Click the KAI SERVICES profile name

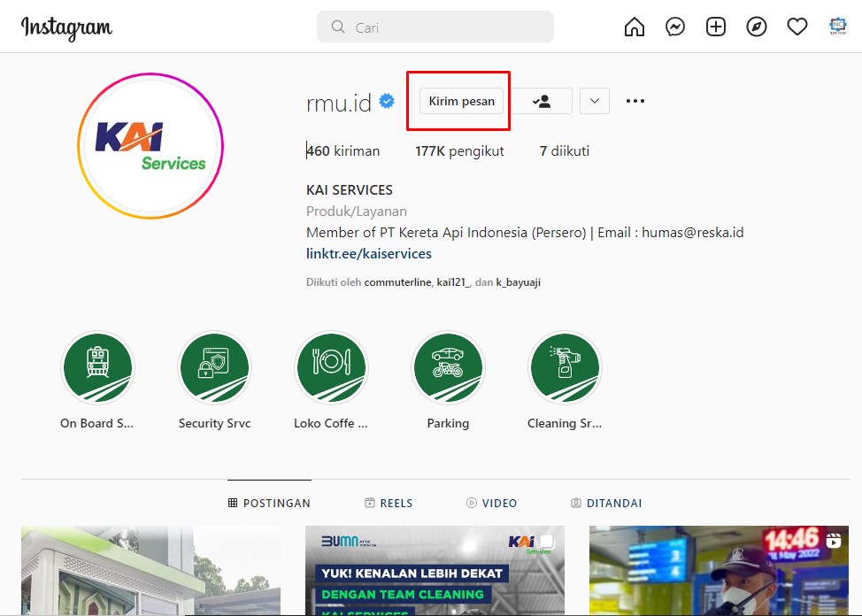coord(349,189)
